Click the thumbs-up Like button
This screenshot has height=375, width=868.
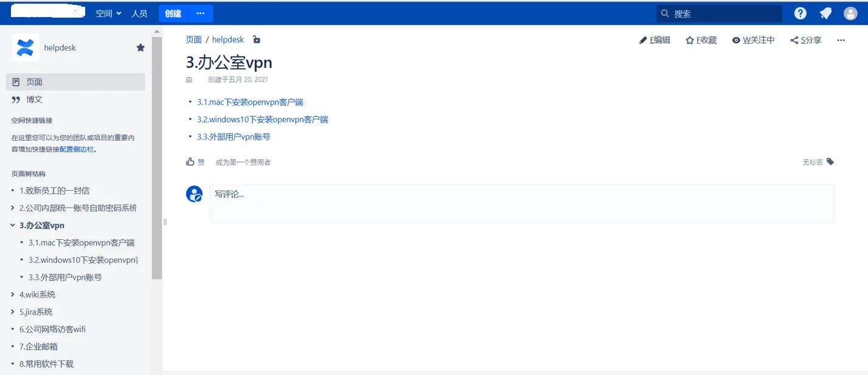point(195,162)
